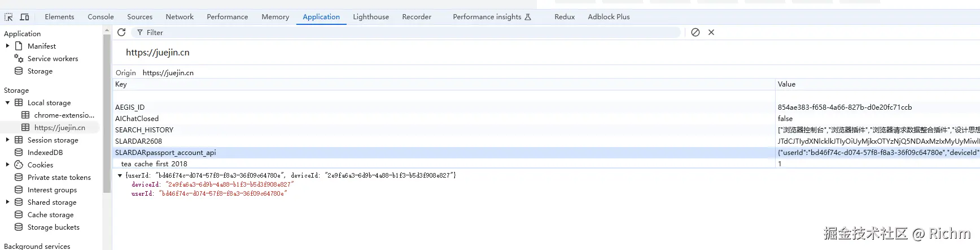Viewport: 980px width, 250px height.
Task: Click the IndexedDB database icon
Action: pyautogui.click(x=19, y=152)
